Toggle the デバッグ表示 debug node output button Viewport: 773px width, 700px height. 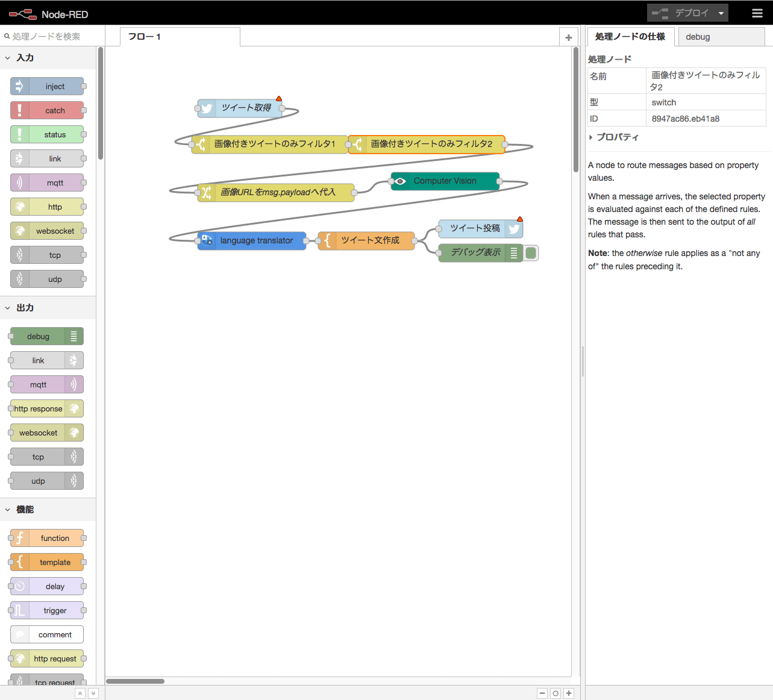pyautogui.click(x=531, y=252)
